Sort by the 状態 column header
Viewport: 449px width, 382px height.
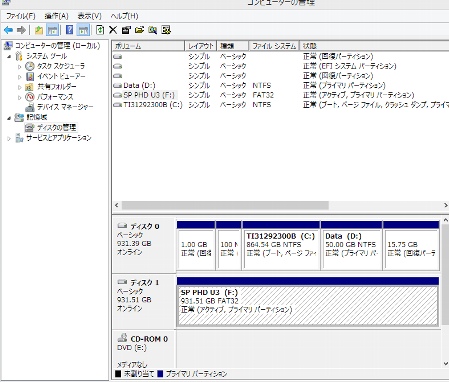(374, 46)
